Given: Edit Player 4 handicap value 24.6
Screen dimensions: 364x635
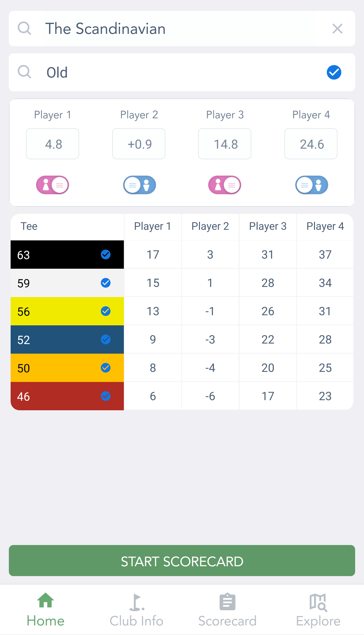Looking at the screenshot, I should [311, 144].
